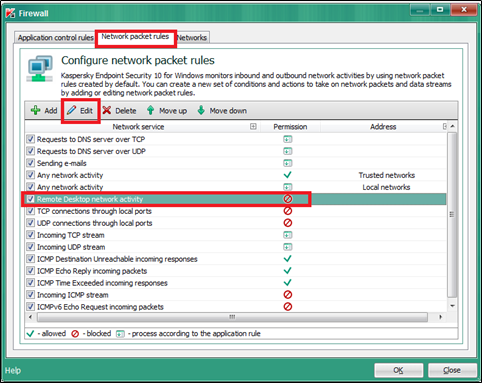Viewport: 482px width, 383px height.
Task: Expand the Network service column plus box
Action: click(x=253, y=126)
